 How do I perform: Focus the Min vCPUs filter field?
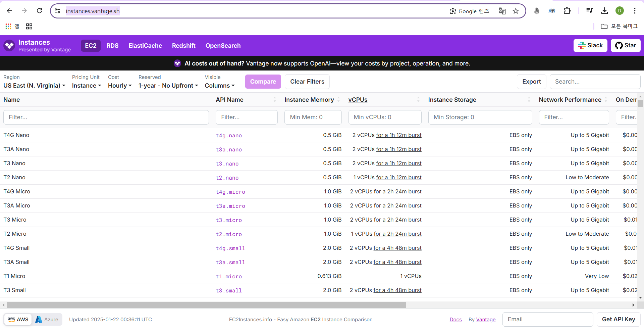(385, 117)
